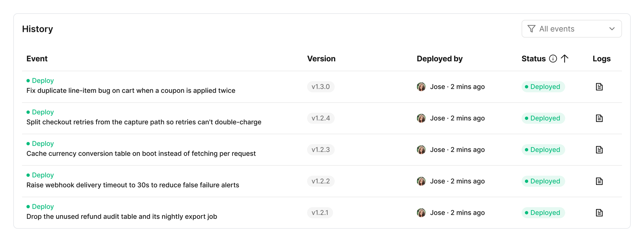Screen dimensions: 644x242
Task: Click the Version column header
Action: click(x=321, y=59)
